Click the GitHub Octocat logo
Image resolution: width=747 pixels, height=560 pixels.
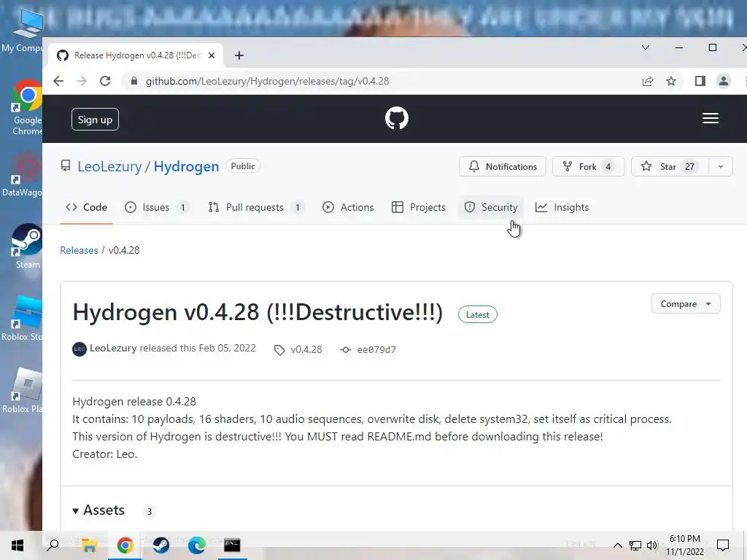coord(396,118)
